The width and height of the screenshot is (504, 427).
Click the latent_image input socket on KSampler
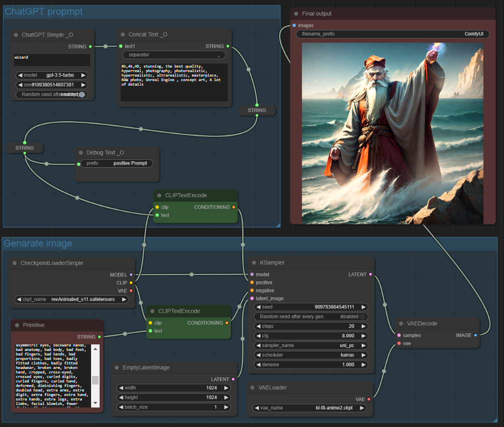(252, 298)
